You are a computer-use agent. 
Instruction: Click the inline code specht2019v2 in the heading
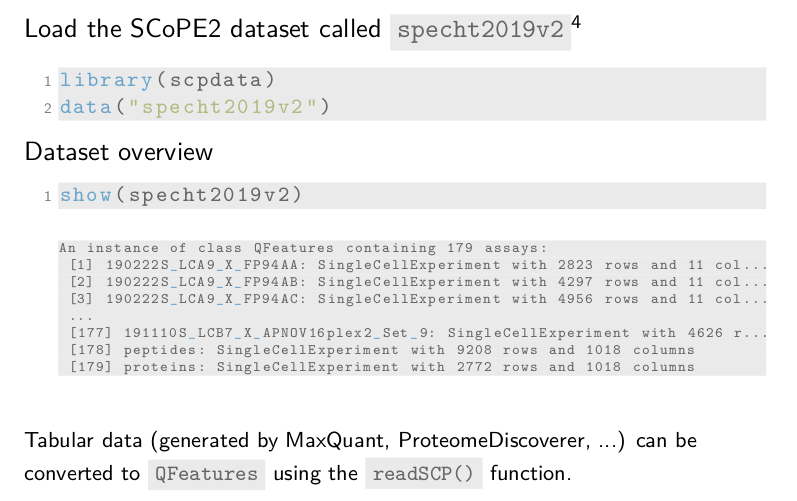[x=480, y=30]
